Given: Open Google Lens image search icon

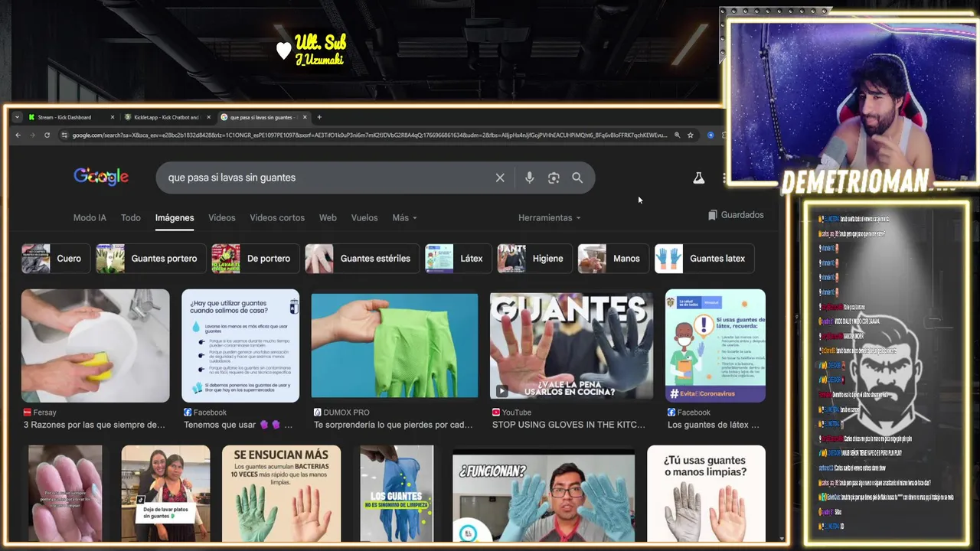Looking at the screenshot, I should [x=554, y=178].
